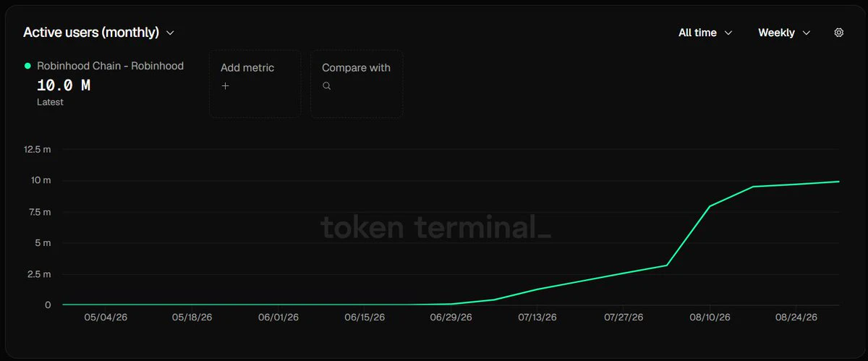Click the 07/13/26 date label
The width and height of the screenshot is (868, 361).
tap(537, 318)
